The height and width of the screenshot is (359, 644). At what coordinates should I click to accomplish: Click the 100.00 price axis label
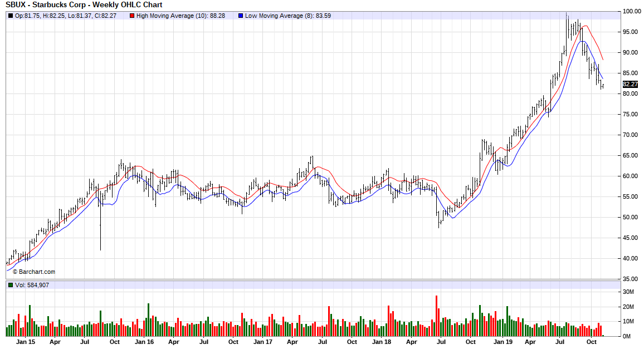pos(631,11)
